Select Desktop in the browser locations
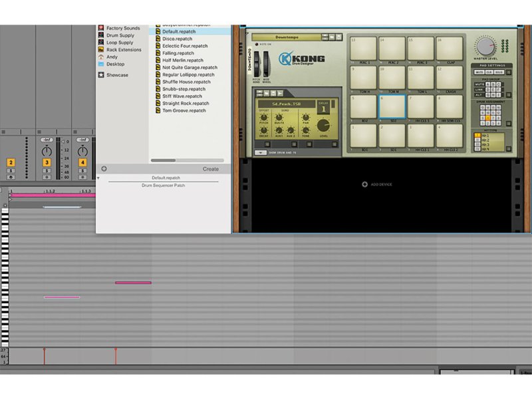This screenshot has width=532, height=399. pyautogui.click(x=111, y=65)
